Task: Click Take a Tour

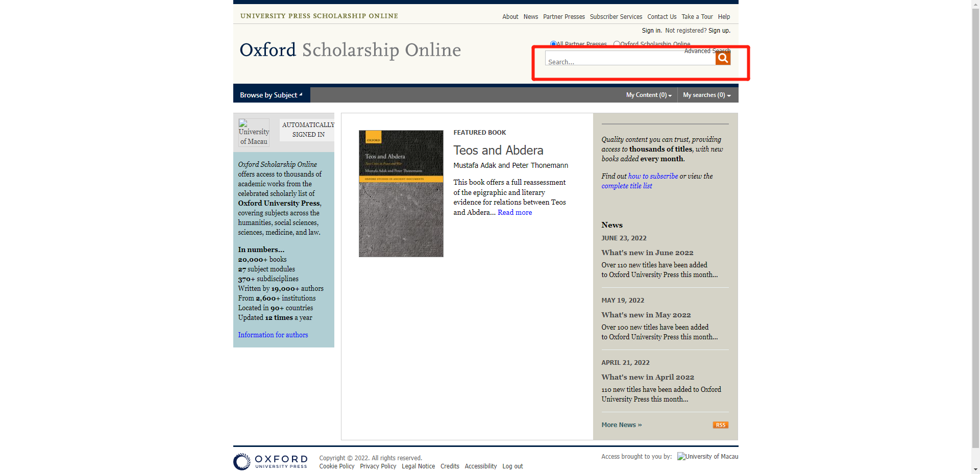Action: (x=697, y=17)
